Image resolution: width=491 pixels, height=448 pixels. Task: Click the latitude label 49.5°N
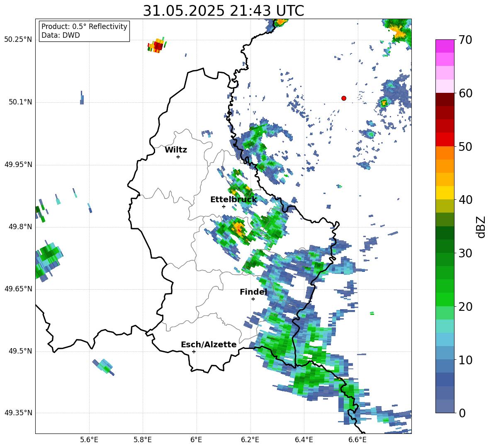pos(20,351)
